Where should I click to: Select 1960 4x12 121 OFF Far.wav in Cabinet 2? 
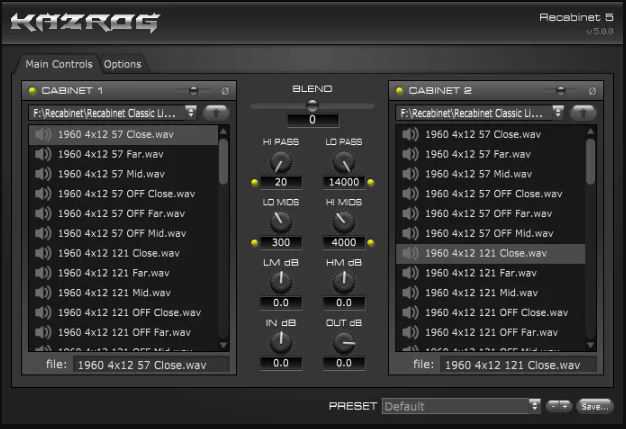491,332
